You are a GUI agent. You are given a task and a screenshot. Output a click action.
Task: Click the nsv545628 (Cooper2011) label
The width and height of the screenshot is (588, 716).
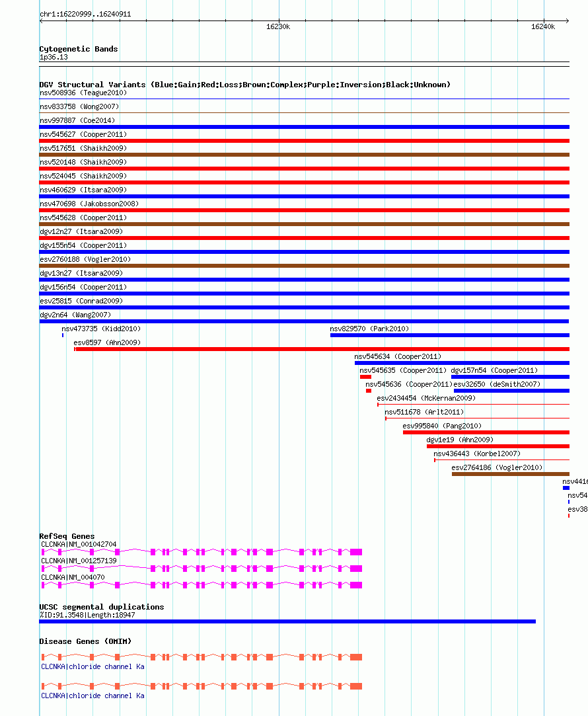[83, 218]
